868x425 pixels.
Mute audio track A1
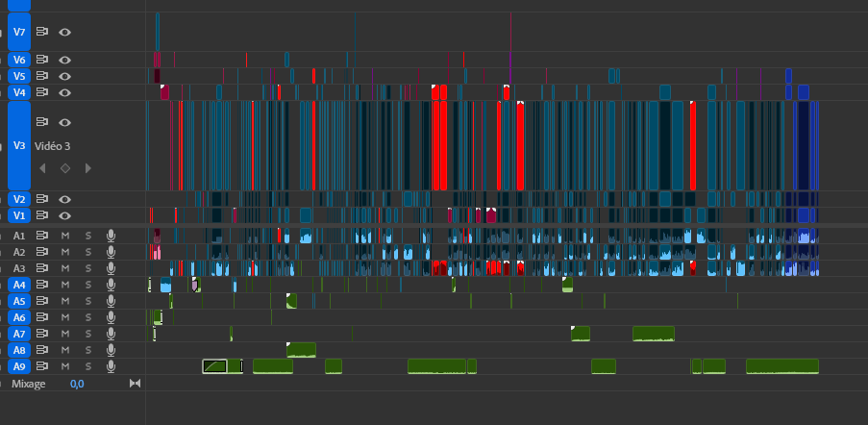click(x=64, y=236)
